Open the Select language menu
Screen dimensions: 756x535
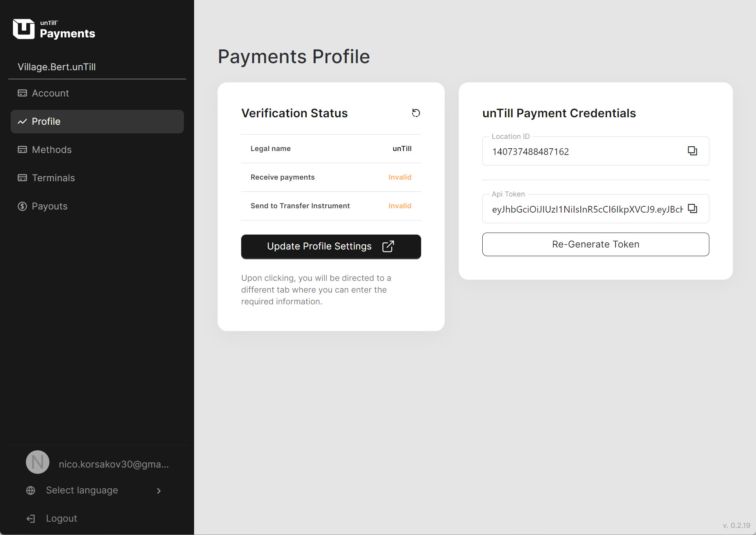click(82, 490)
